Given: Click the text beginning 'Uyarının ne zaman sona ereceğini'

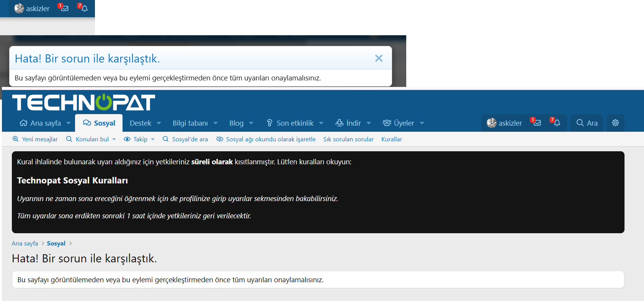Looking at the screenshot, I should [178, 198].
